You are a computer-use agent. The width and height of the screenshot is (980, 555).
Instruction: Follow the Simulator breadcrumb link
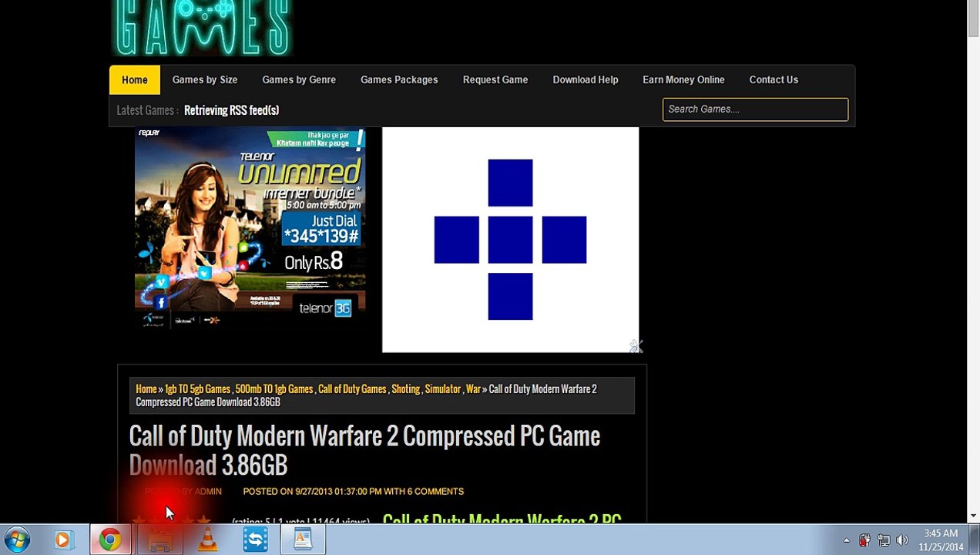(443, 389)
